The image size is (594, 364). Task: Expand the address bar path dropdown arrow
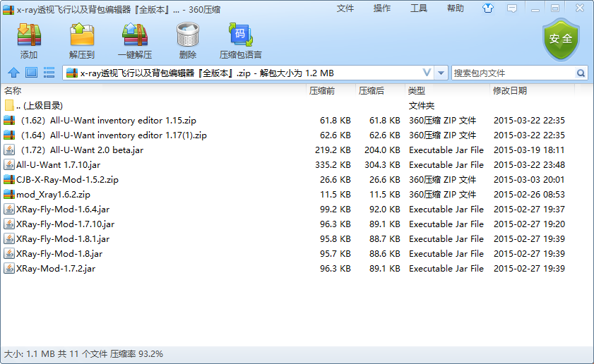[x=441, y=73]
